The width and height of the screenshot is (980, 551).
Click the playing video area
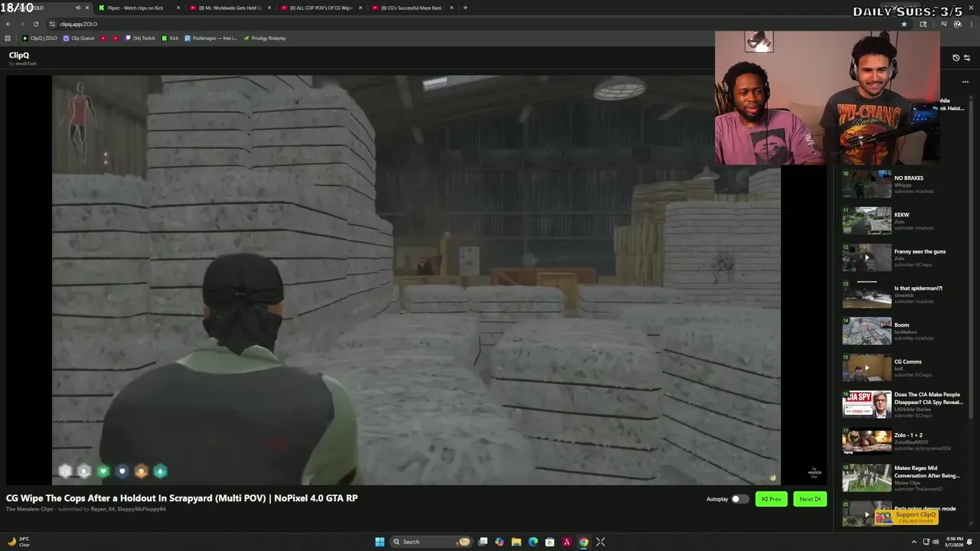pyautogui.click(x=416, y=279)
